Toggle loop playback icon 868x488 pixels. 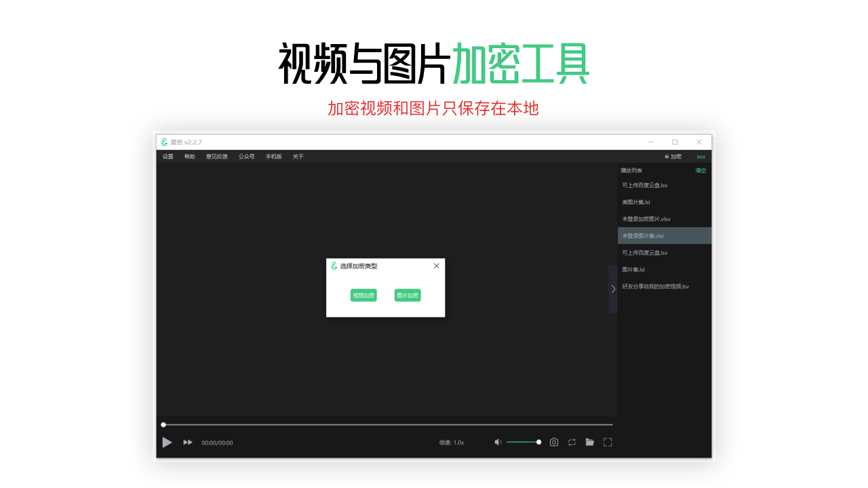(x=572, y=442)
